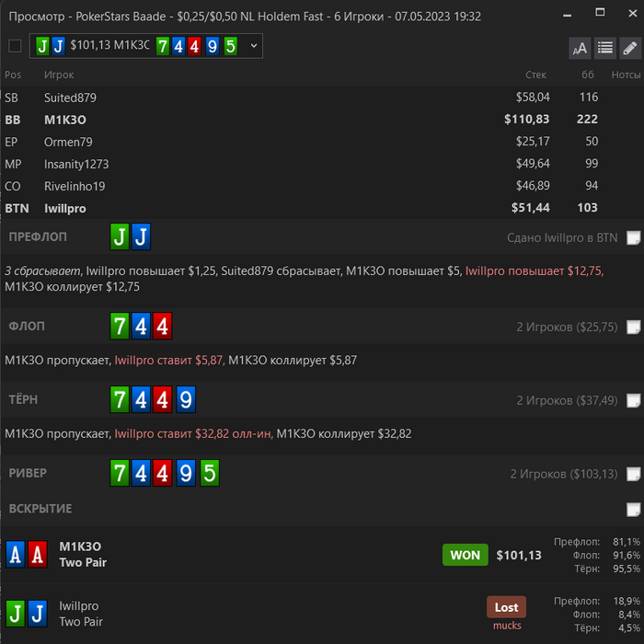The width and height of the screenshot is (644, 644).
Task: Click the '2 Игроков ($103,13)' pot text
Action: [x=563, y=474]
